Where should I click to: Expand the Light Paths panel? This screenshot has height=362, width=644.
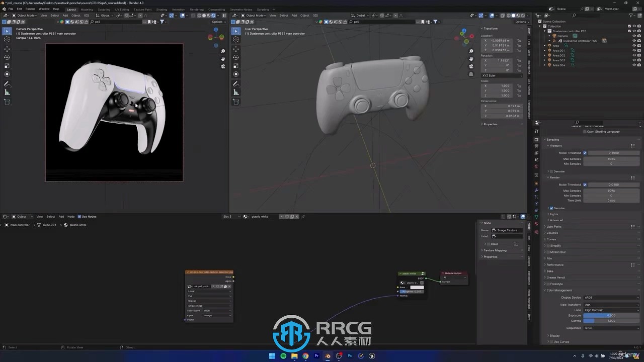[554, 227]
